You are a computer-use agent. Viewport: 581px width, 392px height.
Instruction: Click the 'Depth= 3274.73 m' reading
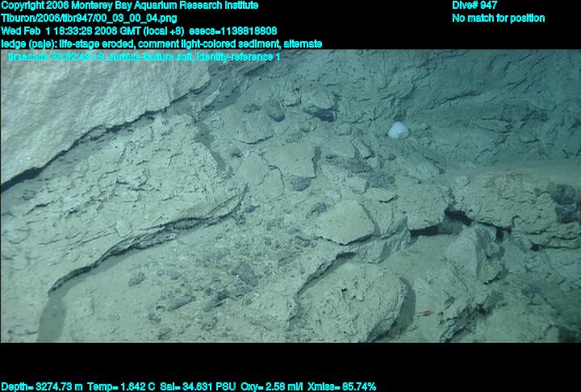point(42,386)
